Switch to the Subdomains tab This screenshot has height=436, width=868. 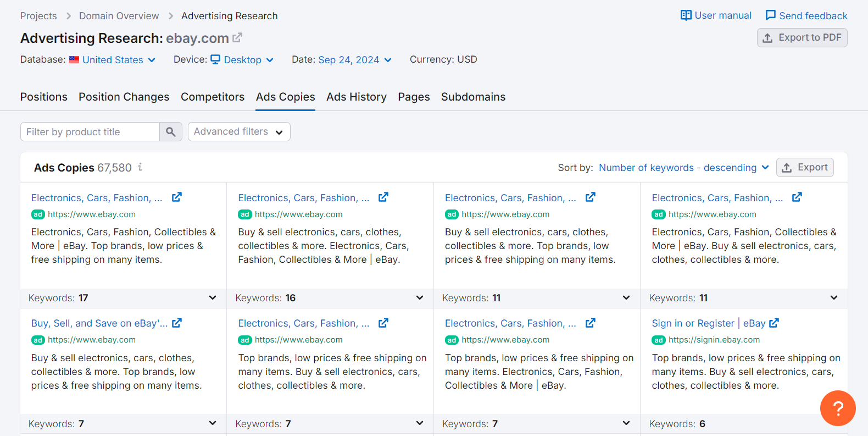tap(474, 97)
